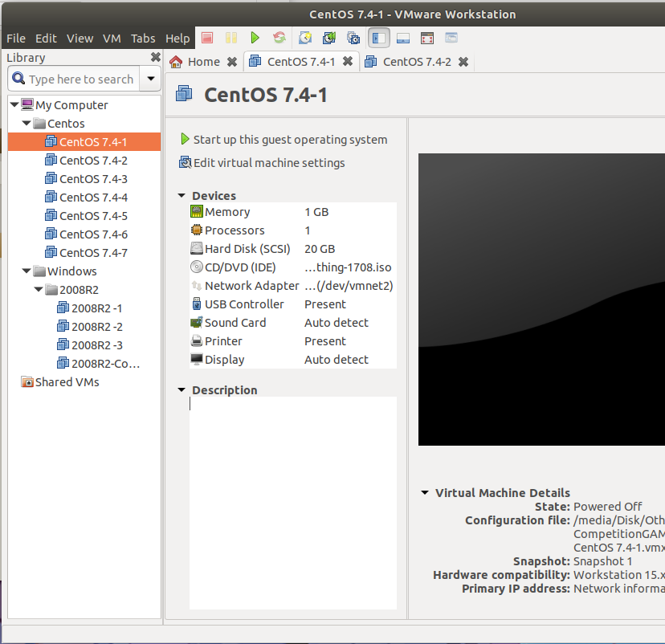Click the red Power Off toolbar icon
Screen dimensions: 665x644
207,39
